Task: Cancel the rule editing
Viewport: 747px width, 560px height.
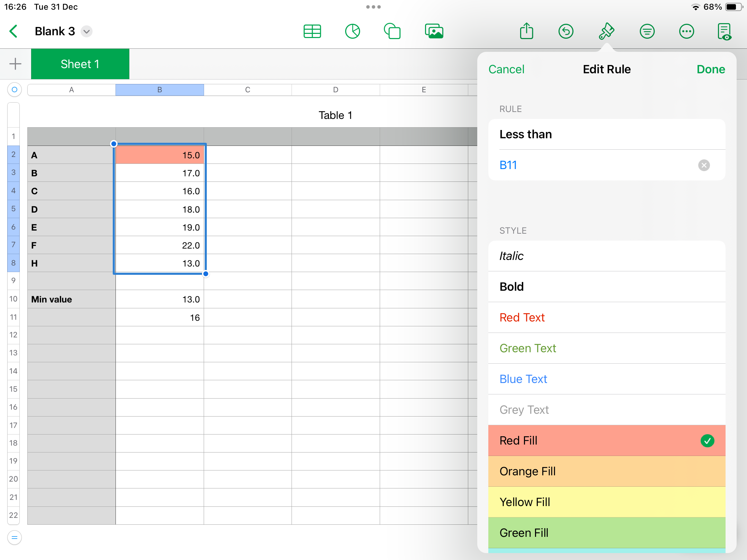Action: pyautogui.click(x=506, y=69)
